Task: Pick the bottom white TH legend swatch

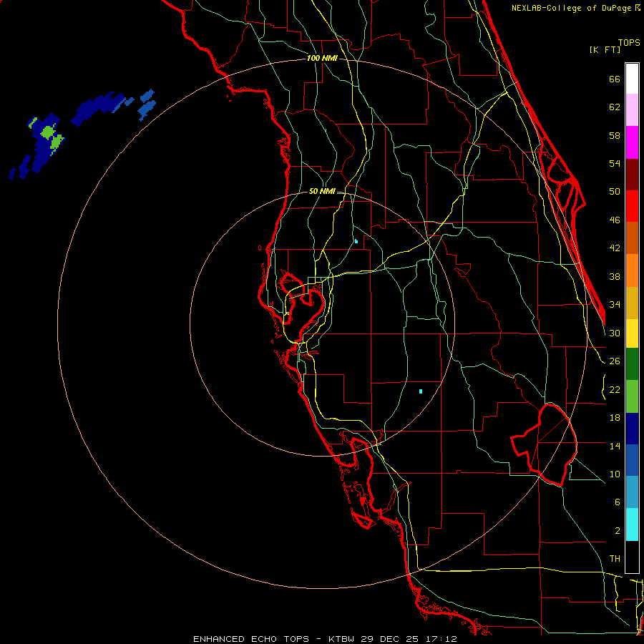Action: coord(632,557)
